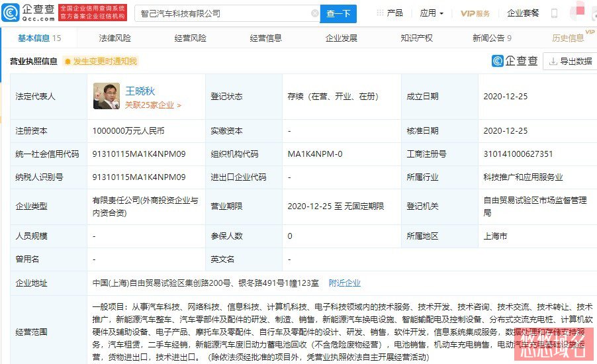
Task: Click the 成立日期 value 2020-12-25
Action: click(x=505, y=97)
